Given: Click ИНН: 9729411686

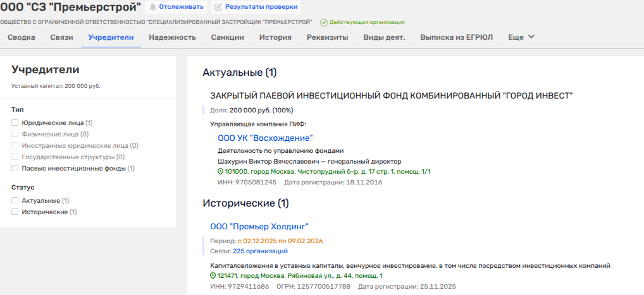Looking at the screenshot, I should (x=240, y=286).
